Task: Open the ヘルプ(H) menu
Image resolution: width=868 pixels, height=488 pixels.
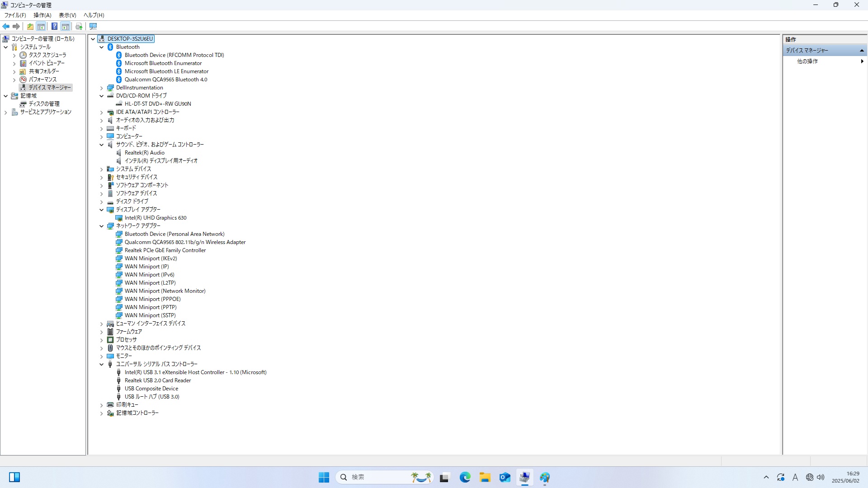Action: point(94,15)
